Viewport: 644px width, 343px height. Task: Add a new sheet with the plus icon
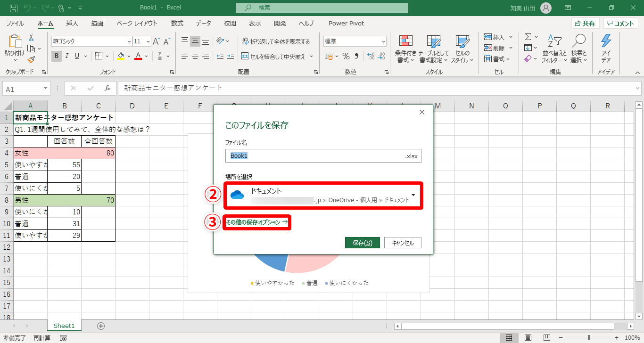click(100, 326)
